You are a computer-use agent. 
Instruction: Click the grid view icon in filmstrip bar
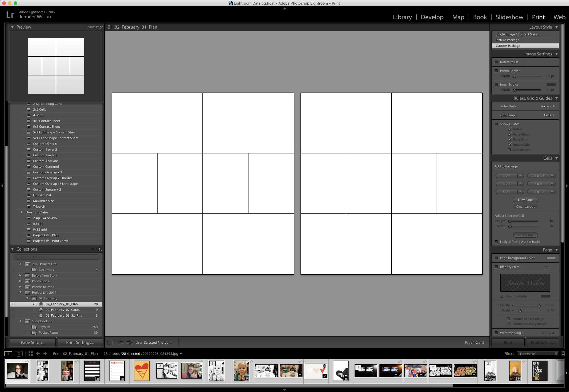tap(31, 353)
